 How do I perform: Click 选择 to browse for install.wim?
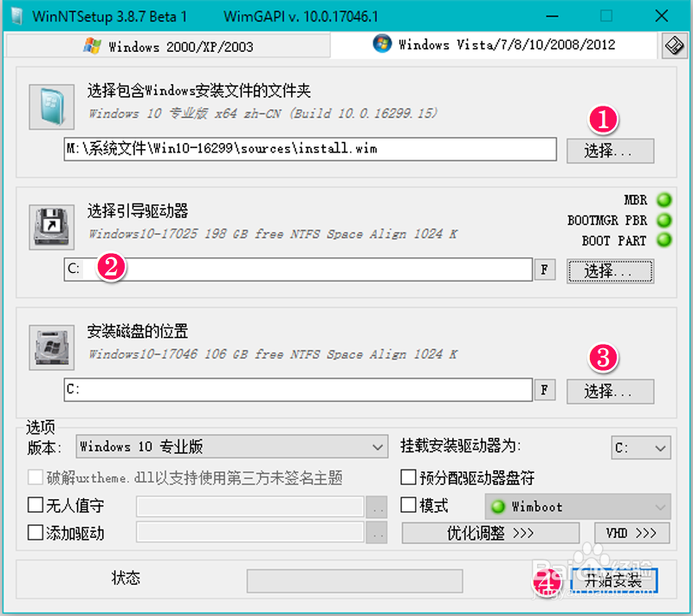click(x=611, y=151)
